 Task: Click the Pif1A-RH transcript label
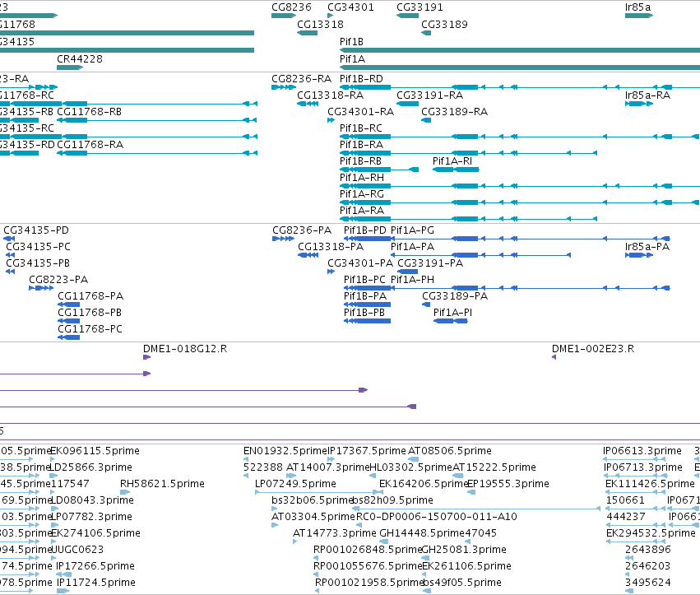click(x=362, y=178)
